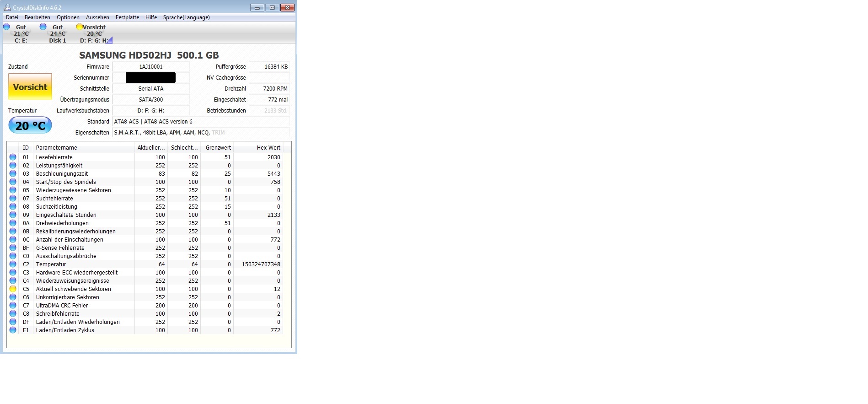
Task: Click status icon for Rekalibrierungswiederholungen row
Action: click(13, 231)
